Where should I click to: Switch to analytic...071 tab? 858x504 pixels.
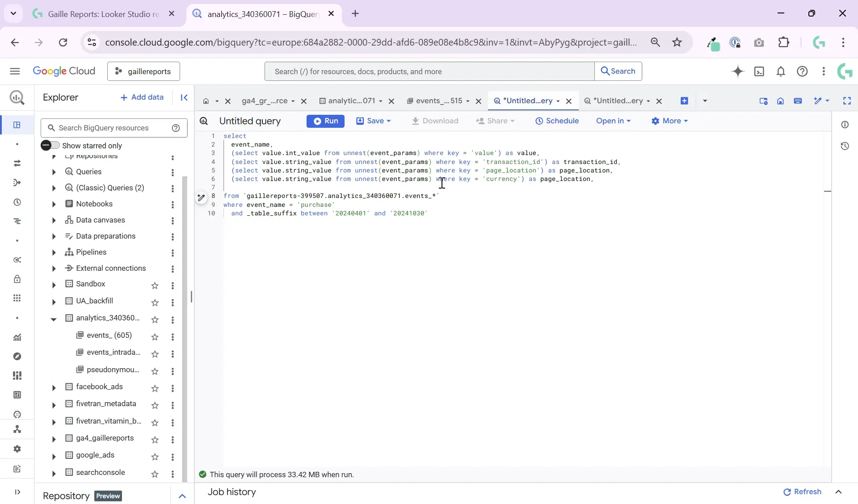347,101
